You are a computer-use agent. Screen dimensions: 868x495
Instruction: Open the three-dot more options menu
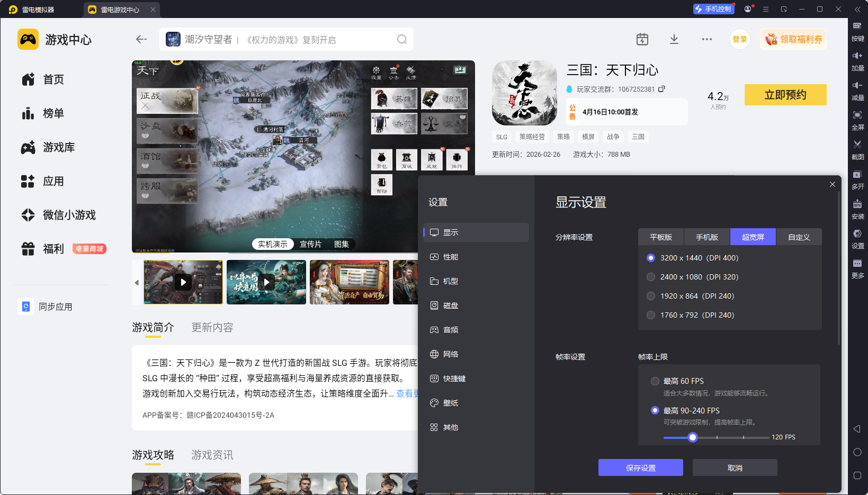point(707,39)
